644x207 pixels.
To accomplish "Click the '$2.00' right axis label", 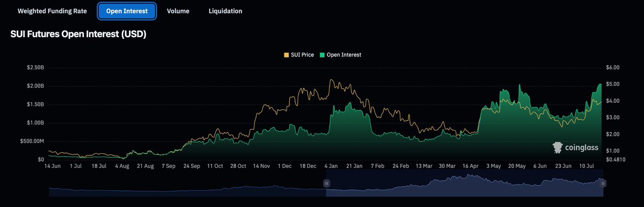I will click(612, 134).
